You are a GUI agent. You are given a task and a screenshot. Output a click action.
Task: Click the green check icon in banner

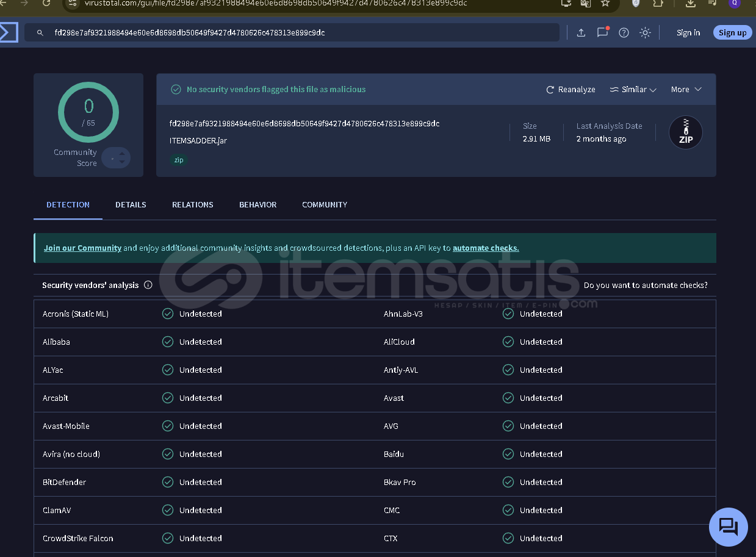(x=176, y=90)
